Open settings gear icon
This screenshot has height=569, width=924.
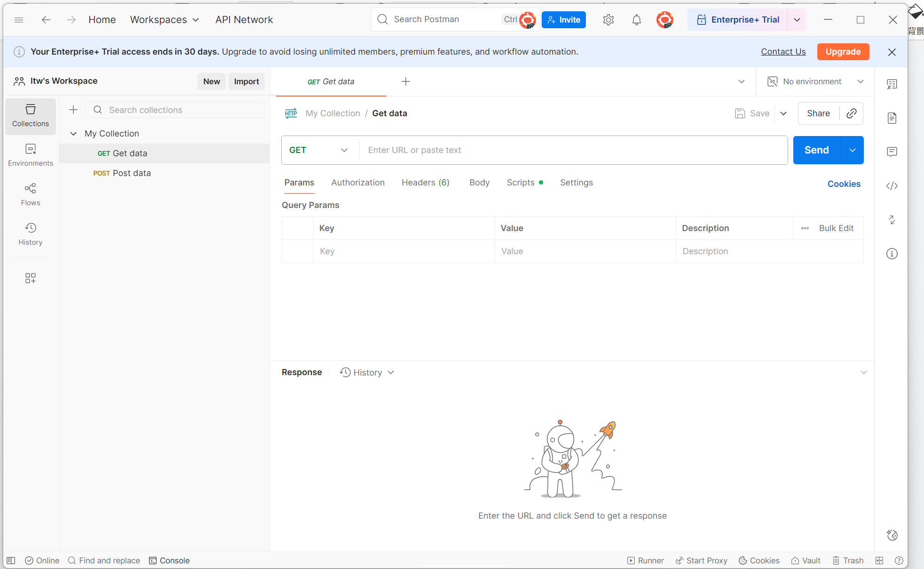pyautogui.click(x=608, y=20)
